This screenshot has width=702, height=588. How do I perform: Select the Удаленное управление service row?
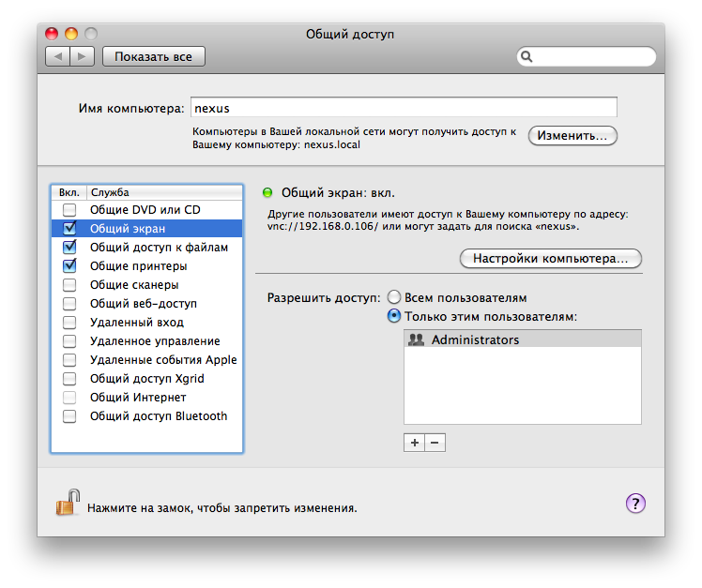(146, 341)
